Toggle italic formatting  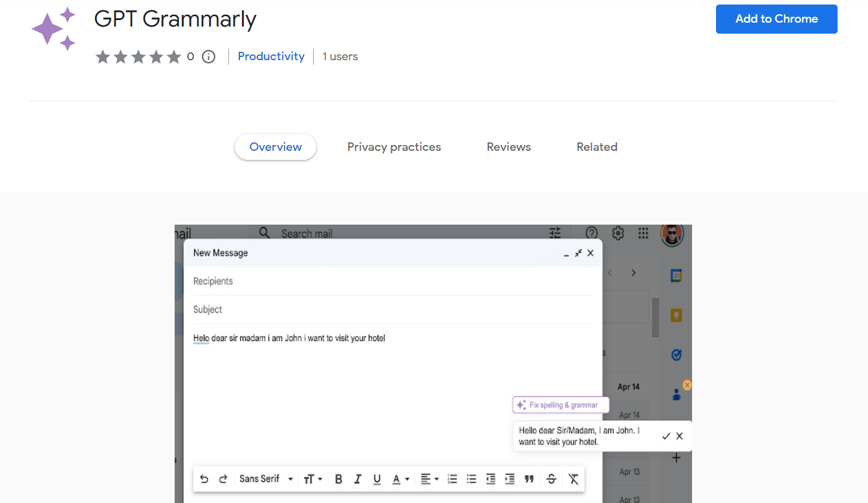358,479
